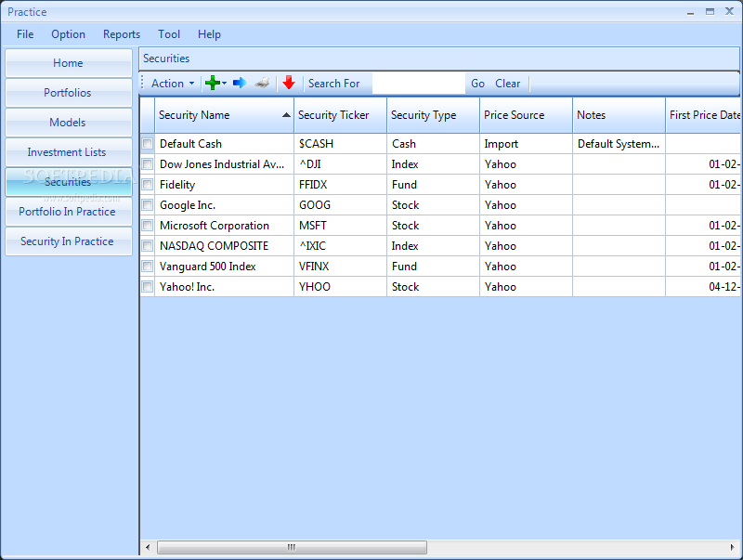The width and height of the screenshot is (743, 560).
Task: Click the blue right arrow toolbar icon
Action: (240, 83)
